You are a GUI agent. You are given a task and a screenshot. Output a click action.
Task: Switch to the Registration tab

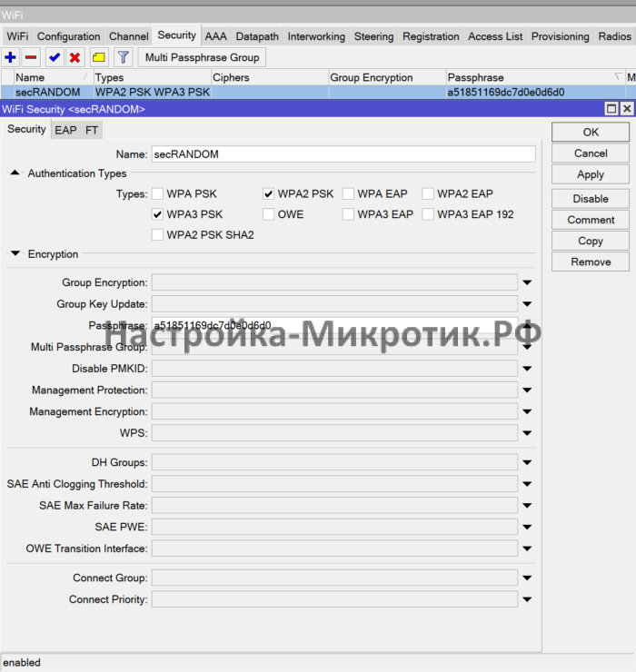pyautogui.click(x=431, y=36)
